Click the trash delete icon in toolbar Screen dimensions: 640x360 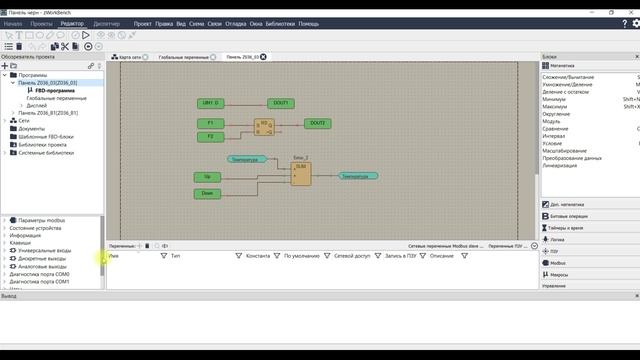coord(19,47)
